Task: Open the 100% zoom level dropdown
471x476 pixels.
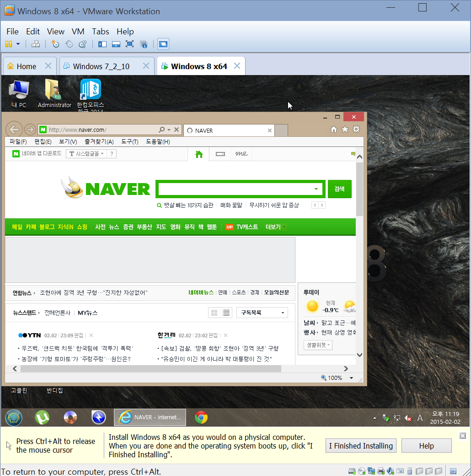Action: (x=351, y=378)
